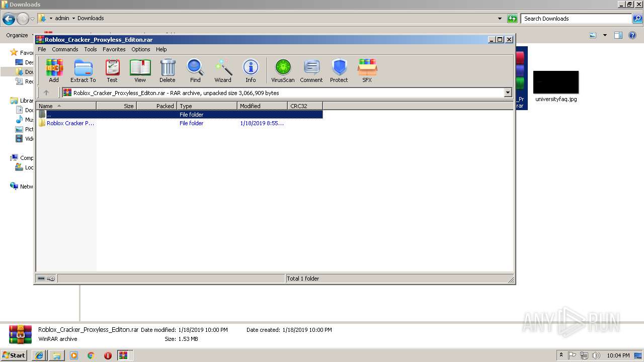Create an SFX archive
The width and height of the screenshot is (644, 362).
tap(367, 70)
